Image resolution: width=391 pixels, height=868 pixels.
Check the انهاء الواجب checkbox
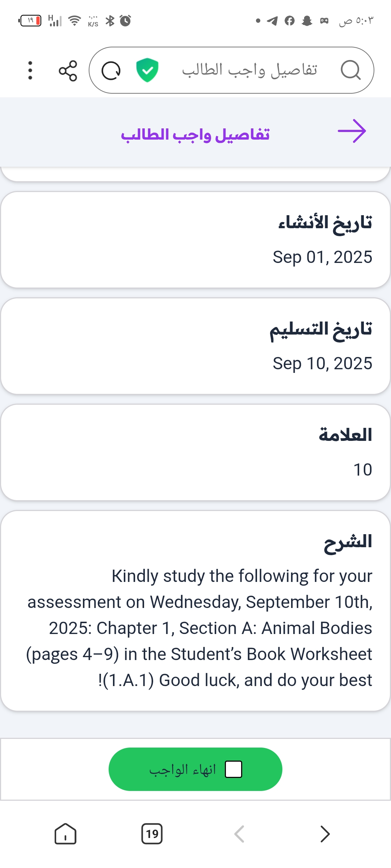coord(234,769)
